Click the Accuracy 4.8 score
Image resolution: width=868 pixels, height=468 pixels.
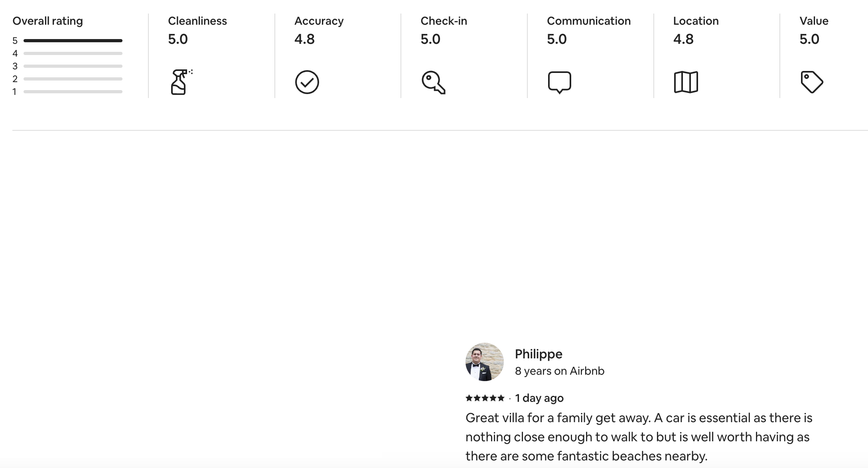pos(304,39)
